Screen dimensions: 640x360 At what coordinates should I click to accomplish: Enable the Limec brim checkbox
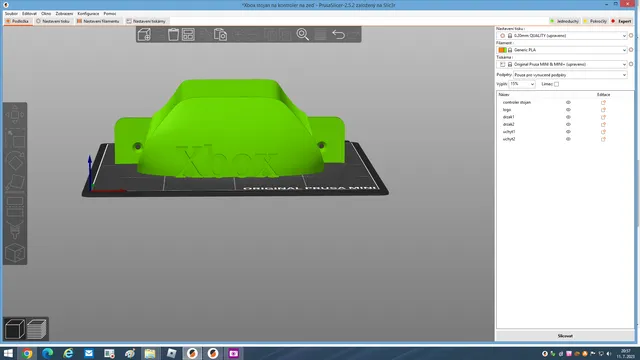click(556, 84)
